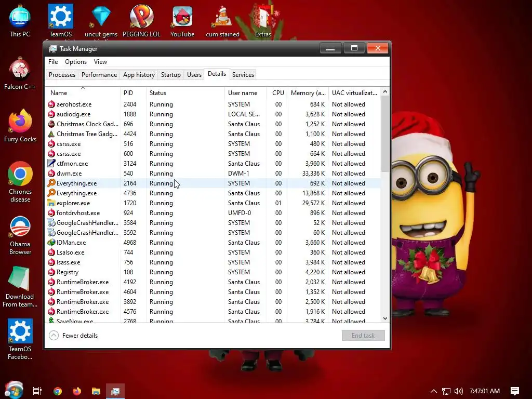Screen dimensions: 532x399
Task: Click the taskbar clock showing 7:47:01 AM
Action: pyautogui.click(x=485, y=391)
